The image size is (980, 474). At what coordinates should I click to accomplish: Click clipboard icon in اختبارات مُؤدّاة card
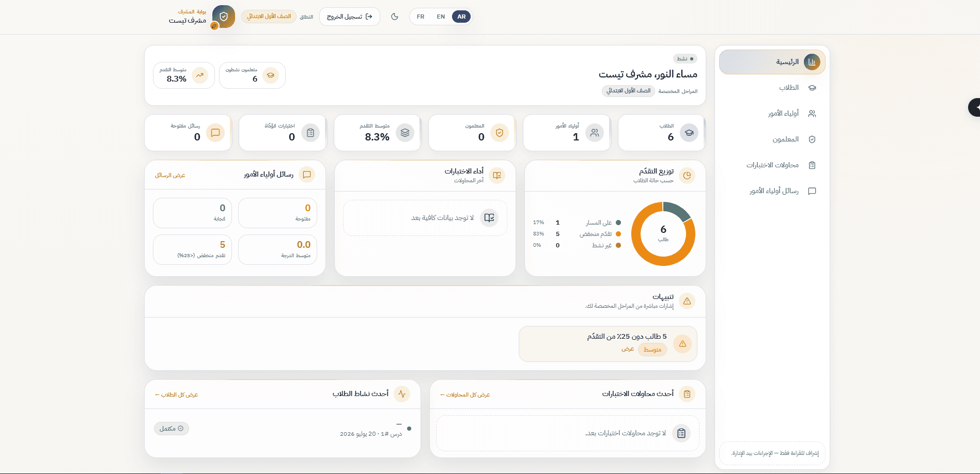click(310, 133)
